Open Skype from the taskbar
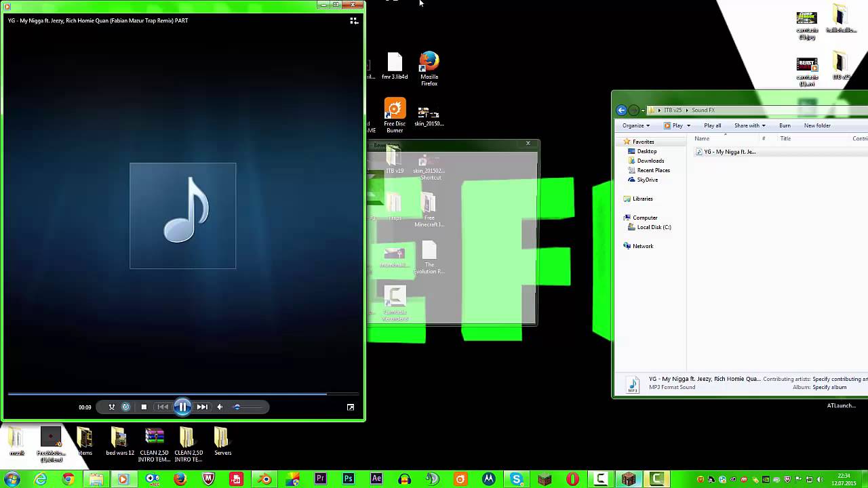The width and height of the screenshot is (868, 488). (x=517, y=479)
